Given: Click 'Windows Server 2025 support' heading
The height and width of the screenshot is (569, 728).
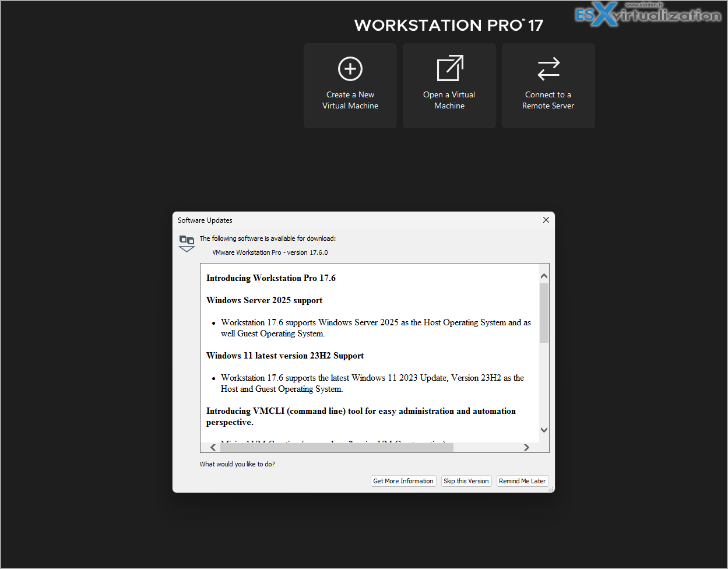Looking at the screenshot, I should [x=264, y=300].
